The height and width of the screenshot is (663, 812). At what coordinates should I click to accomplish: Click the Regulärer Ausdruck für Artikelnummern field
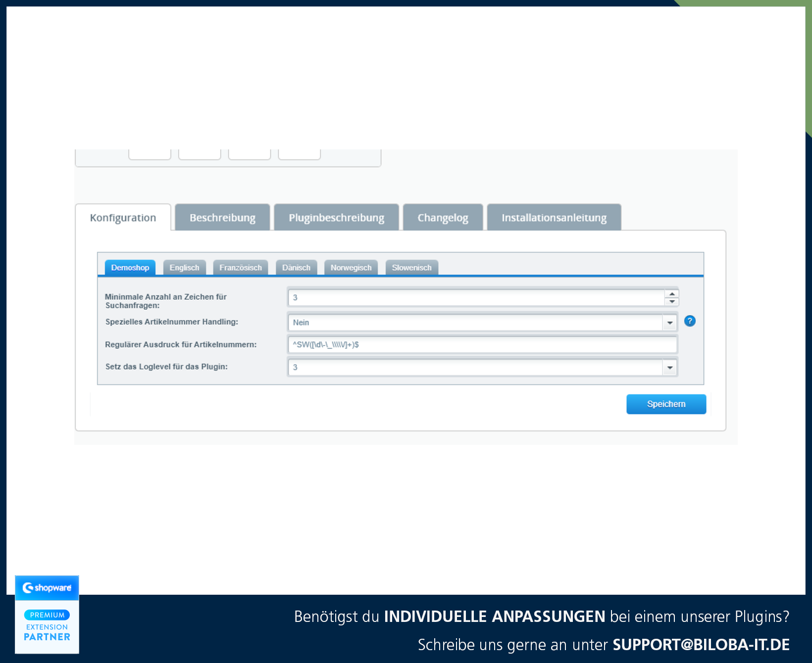(x=483, y=344)
